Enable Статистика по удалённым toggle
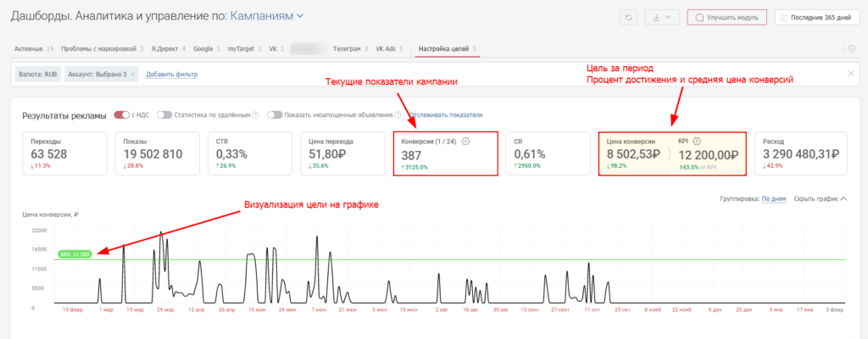The width and height of the screenshot is (868, 339). (x=164, y=114)
